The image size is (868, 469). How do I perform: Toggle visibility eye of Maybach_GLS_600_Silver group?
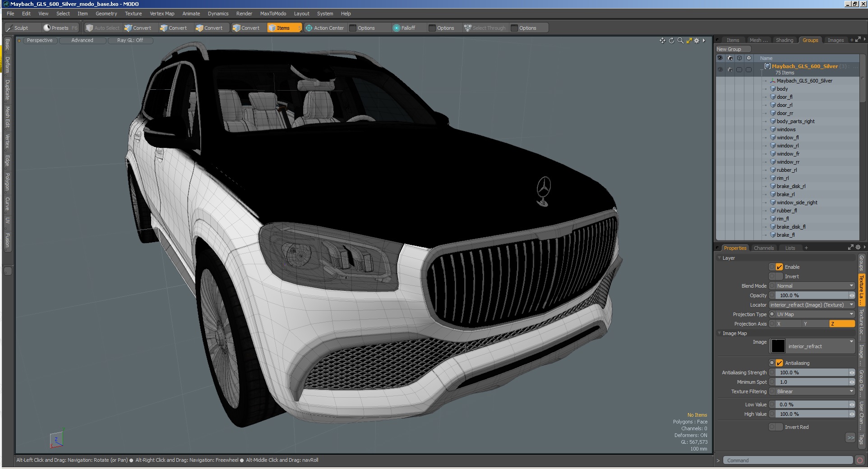pyautogui.click(x=720, y=69)
